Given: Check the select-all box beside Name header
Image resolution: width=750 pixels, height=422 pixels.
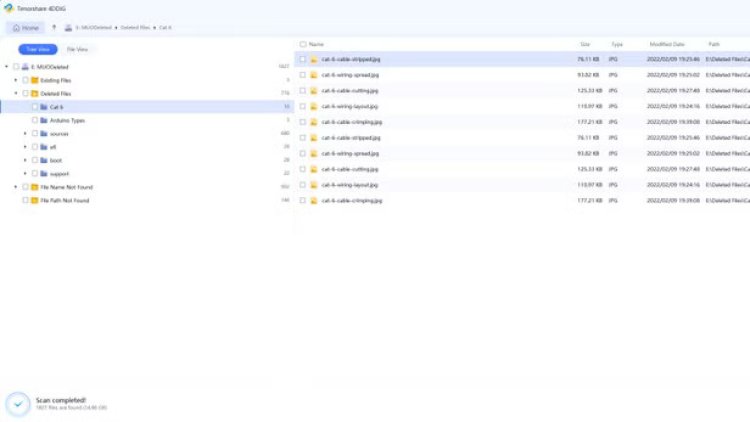Looking at the screenshot, I should [303, 44].
